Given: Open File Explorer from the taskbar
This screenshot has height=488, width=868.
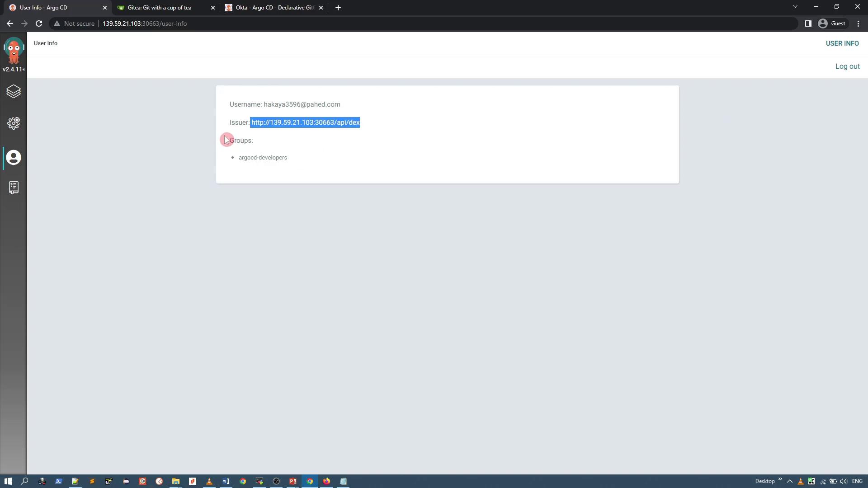Looking at the screenshot, I should [x=175, y=481].
